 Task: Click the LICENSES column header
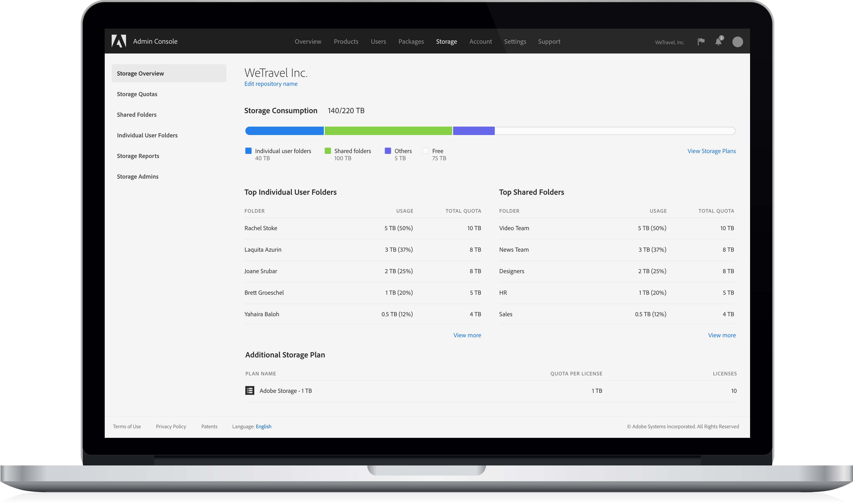(725, 374)
